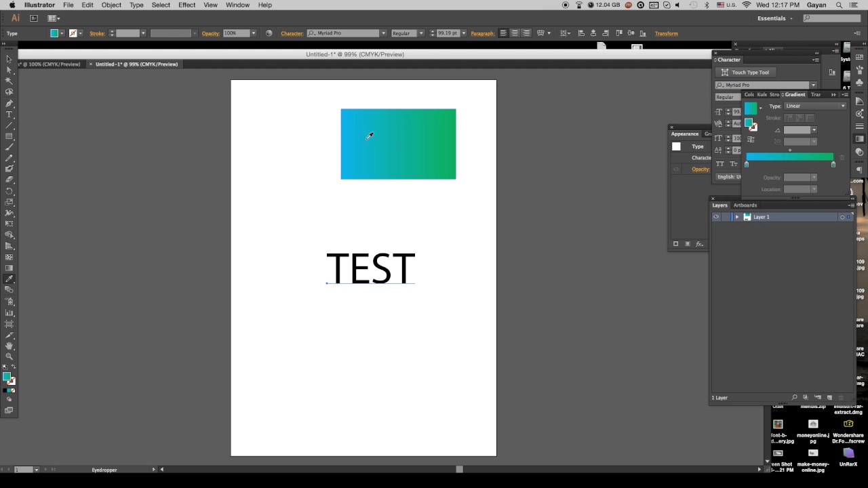This screenshot has width=868, height=488.
Task: Click the Transform link in the control bar
Action: [x=666, y=33]
